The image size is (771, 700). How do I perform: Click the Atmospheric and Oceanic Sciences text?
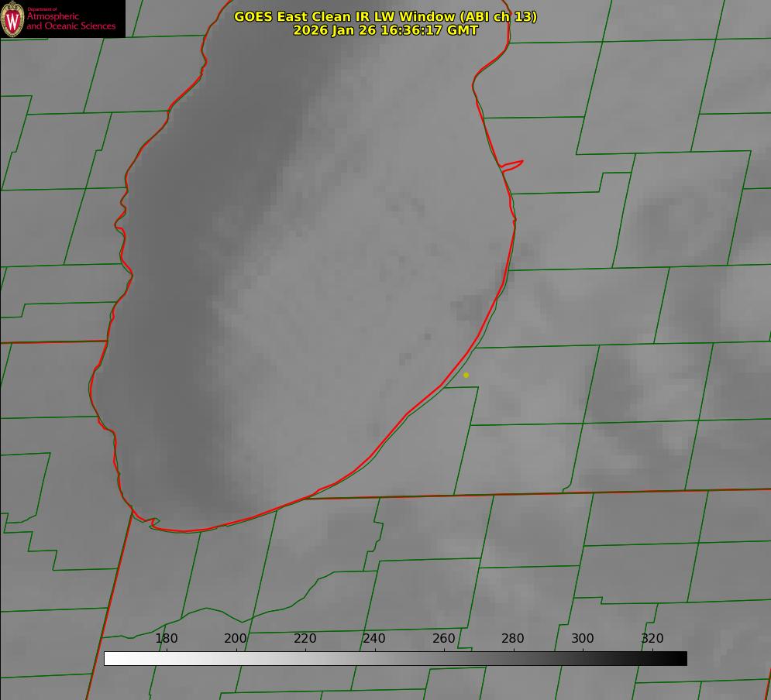click(x=71, y=21)
